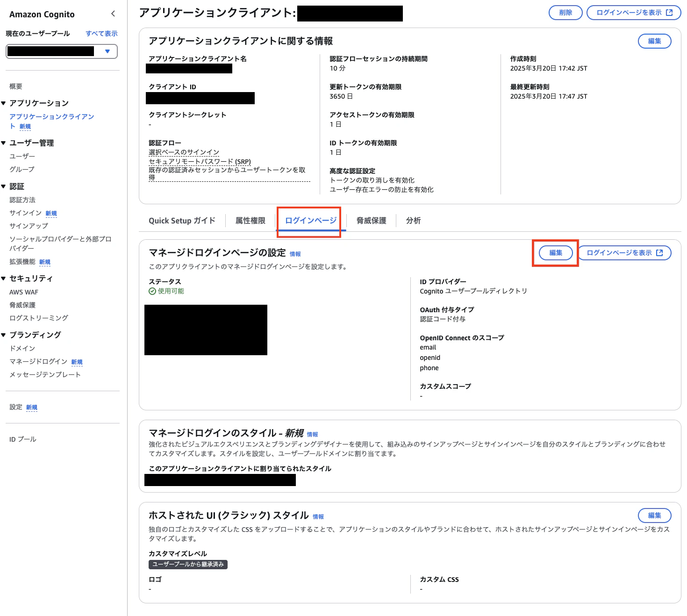Switch to ログインページ tab

tap(311, 221)
